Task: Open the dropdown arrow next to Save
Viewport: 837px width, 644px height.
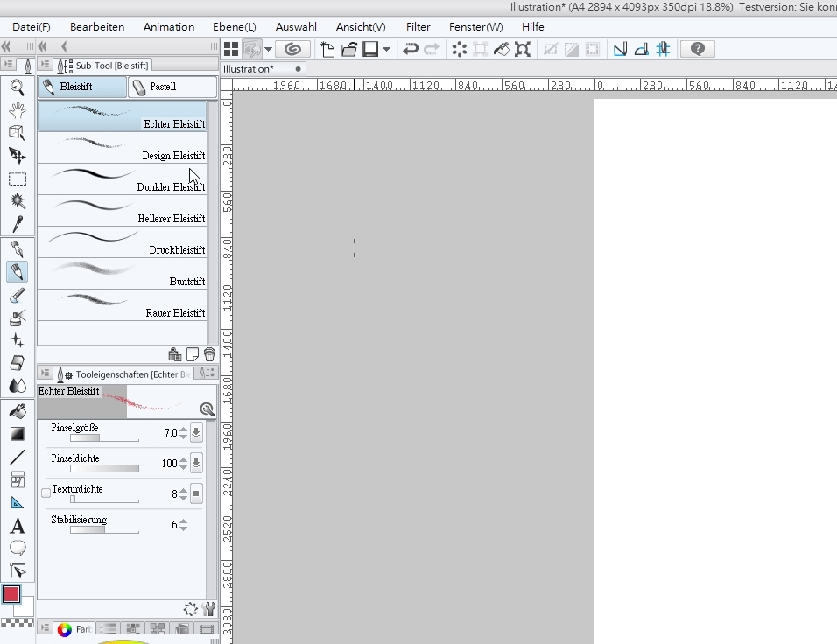Action: click(x=386, y=50)
